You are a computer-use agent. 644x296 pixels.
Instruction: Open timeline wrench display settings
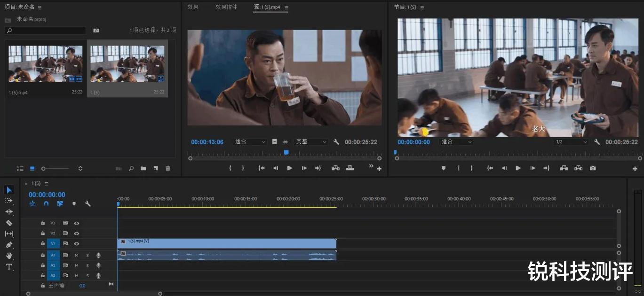click(87, 204)
